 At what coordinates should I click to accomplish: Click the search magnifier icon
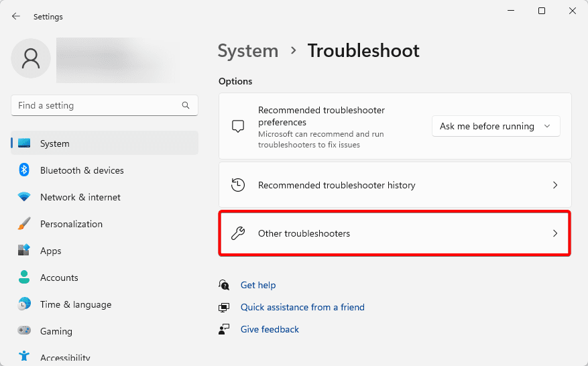point(186,105)
